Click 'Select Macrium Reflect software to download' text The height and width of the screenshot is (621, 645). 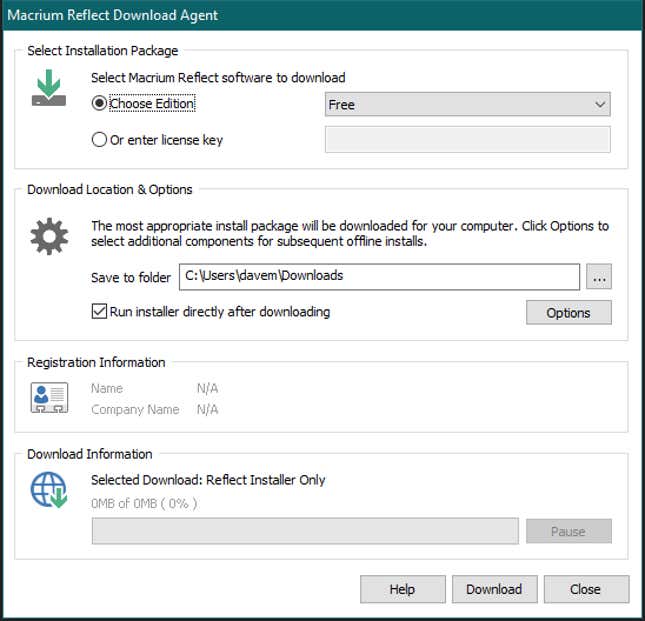tap(218, 78)
